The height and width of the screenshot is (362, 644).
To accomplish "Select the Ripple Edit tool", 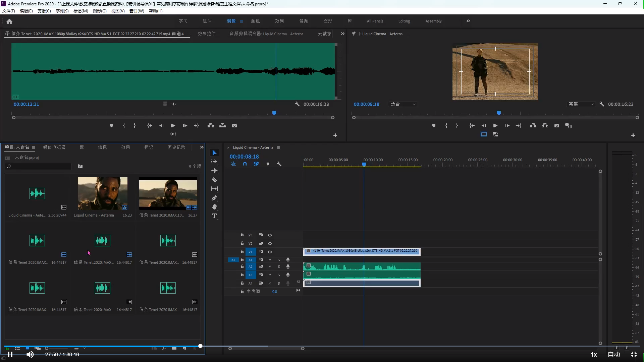I will click(x=214, y=171).
